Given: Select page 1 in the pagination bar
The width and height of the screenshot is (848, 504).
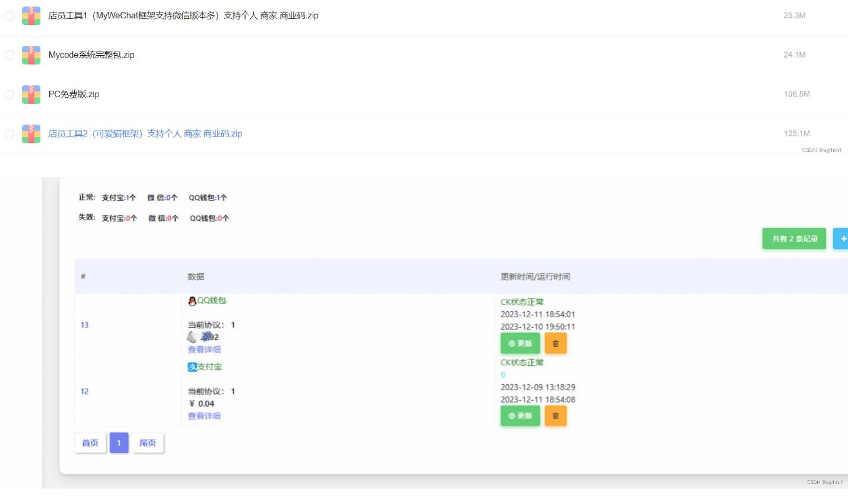Looking at the screenshot, I should [x=119, y=442].
